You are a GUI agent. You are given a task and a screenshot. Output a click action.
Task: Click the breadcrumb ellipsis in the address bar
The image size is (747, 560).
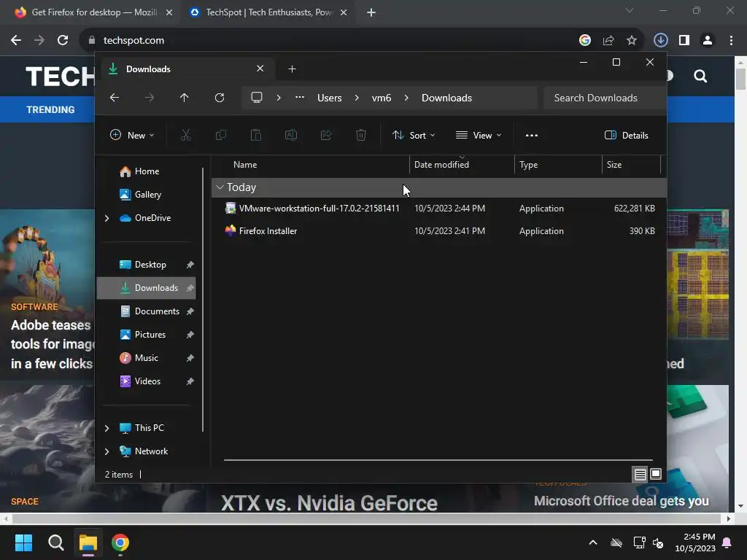pos(300,97)
